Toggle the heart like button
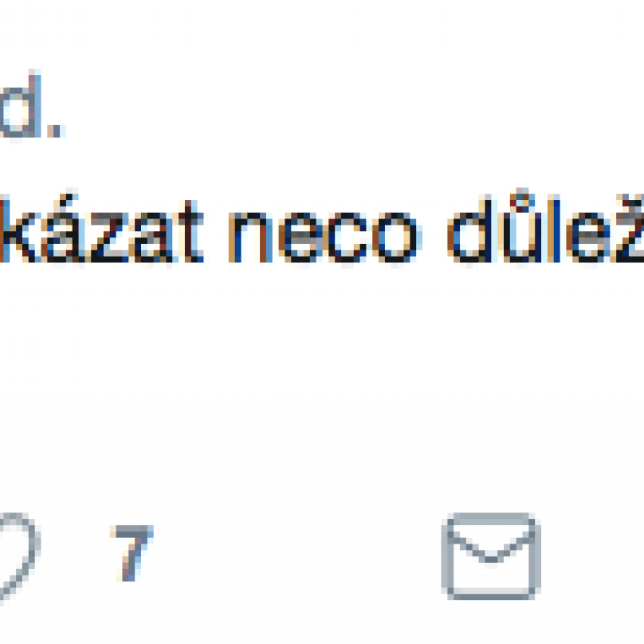This screenshot has width=644, height=644. pyautogui.click(x=18, y=556)
